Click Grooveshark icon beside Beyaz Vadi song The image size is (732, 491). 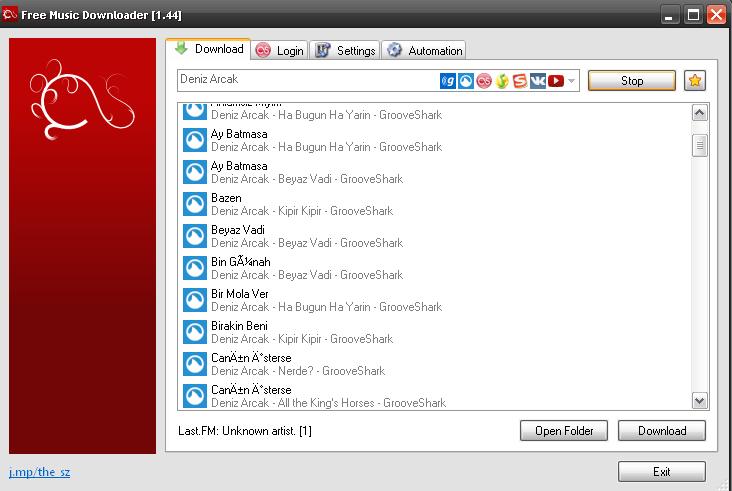click(x=195, y=236)
